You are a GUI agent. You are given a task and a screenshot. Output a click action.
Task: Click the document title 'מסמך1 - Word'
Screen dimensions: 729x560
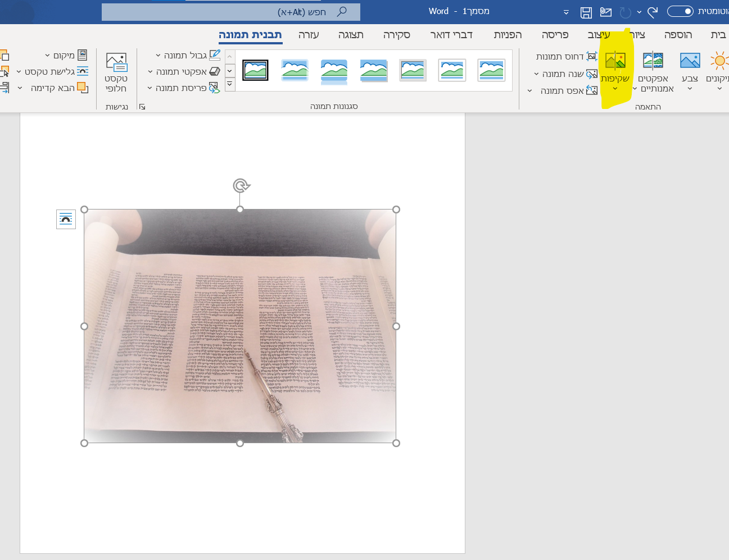pos(459,11)
